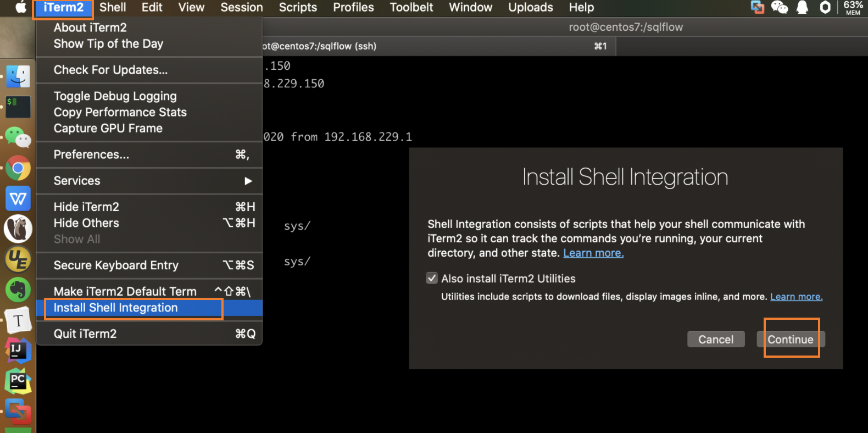
Task: Open VMware Fusion from the Dock
Action: coord(18,411)
